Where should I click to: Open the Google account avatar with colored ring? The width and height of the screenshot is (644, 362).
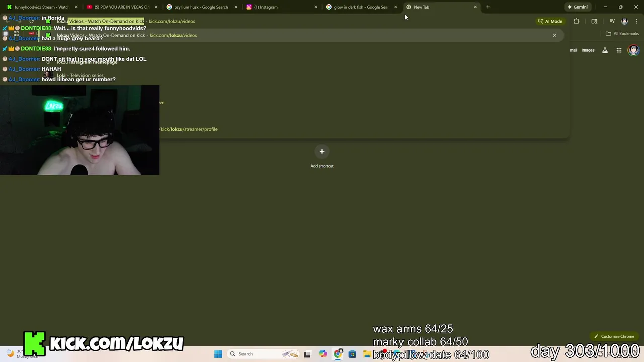click(633, 50)
